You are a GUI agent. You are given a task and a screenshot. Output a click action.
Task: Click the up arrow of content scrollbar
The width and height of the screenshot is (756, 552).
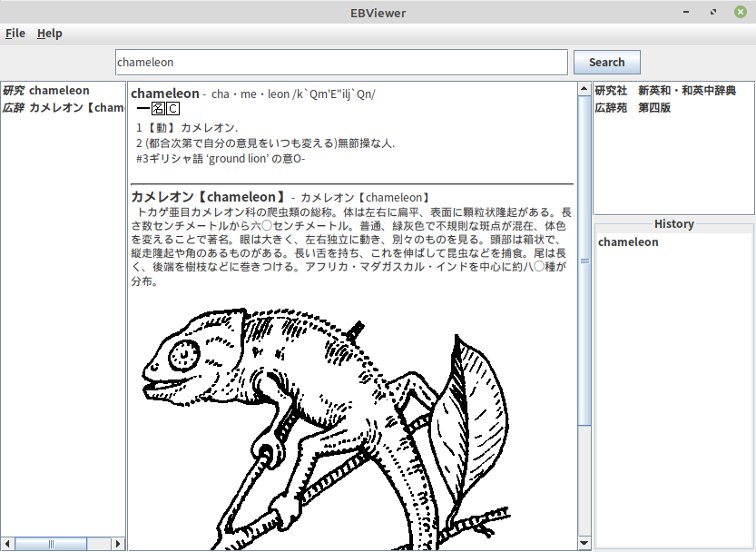click(x=584, y=88)
